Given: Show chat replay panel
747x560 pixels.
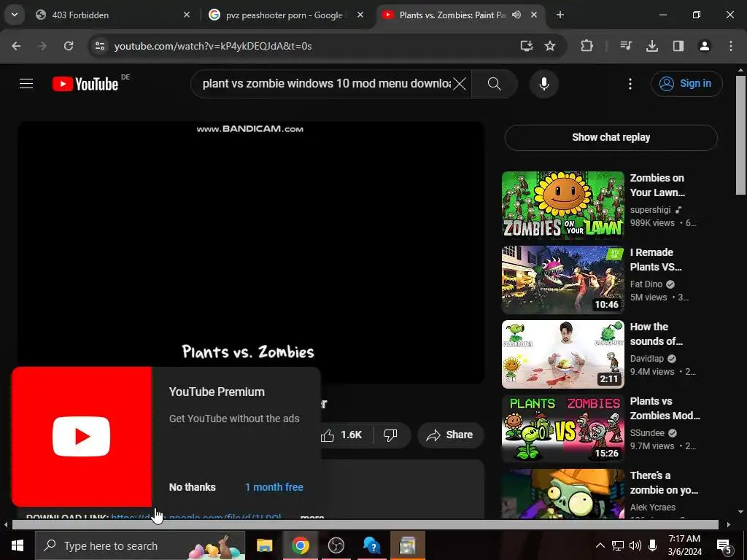Looking at the screenshot, I should tap(611, 137).
